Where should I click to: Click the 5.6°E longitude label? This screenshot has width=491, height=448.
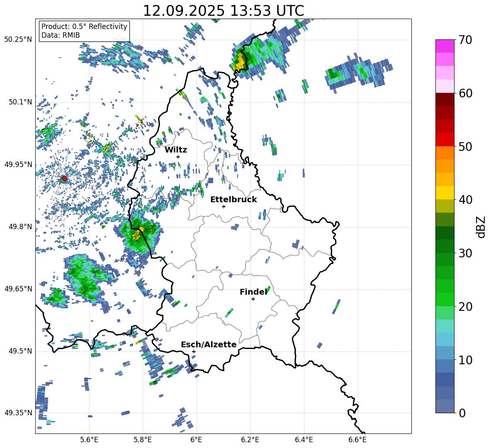pos(89,440)
